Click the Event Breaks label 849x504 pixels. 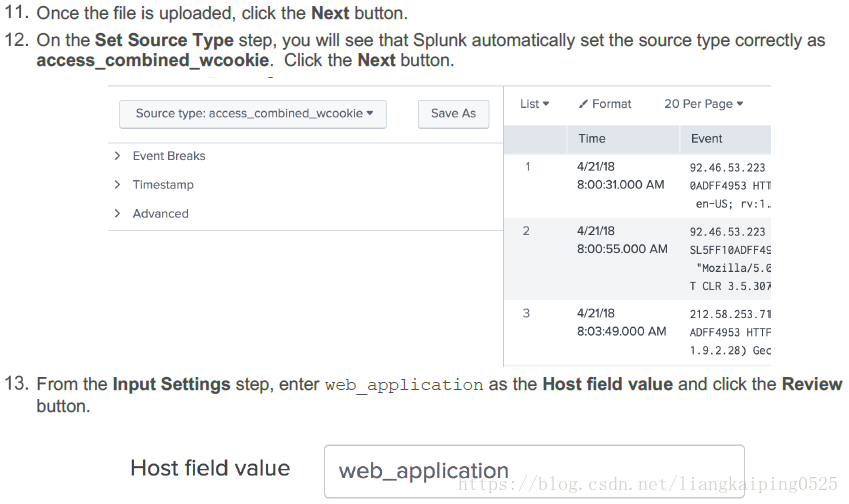tap(169, 156)
